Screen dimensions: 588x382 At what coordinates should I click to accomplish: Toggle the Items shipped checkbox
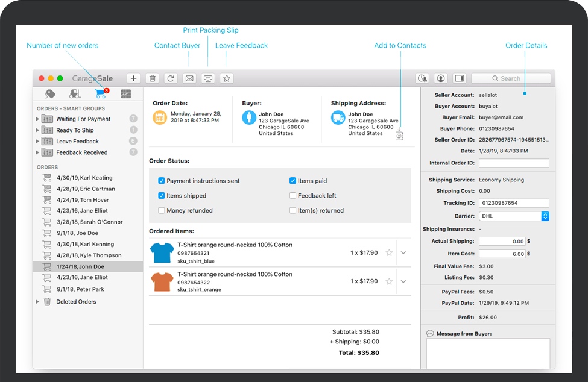pos(162,196)
